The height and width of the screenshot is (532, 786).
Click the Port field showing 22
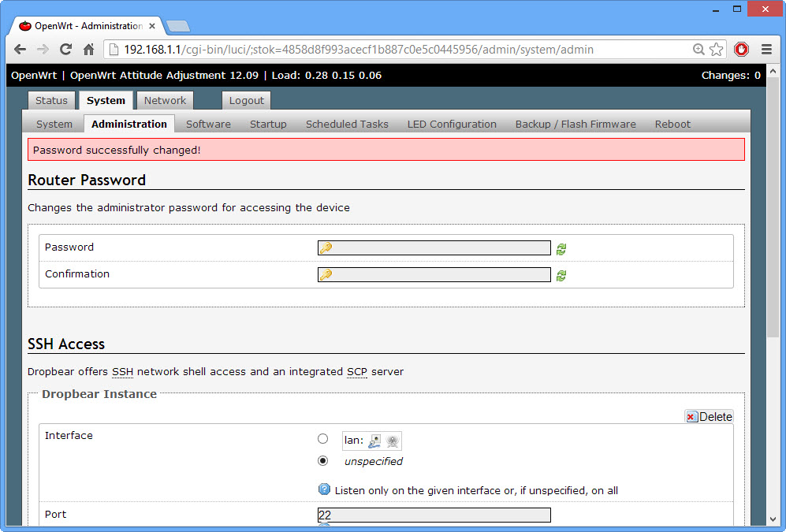[434, 515]
